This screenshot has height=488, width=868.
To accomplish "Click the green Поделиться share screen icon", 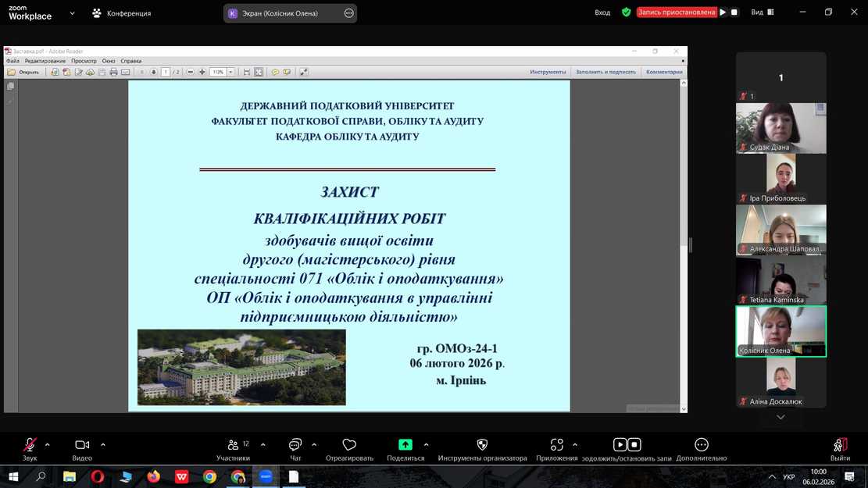I will coord(405,445).
